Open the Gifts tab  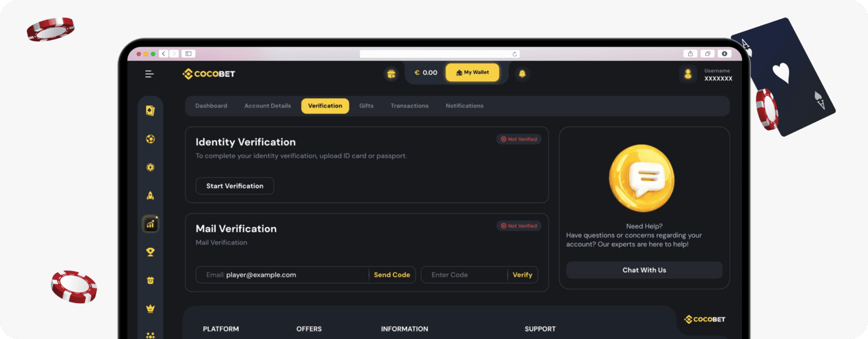366,106
